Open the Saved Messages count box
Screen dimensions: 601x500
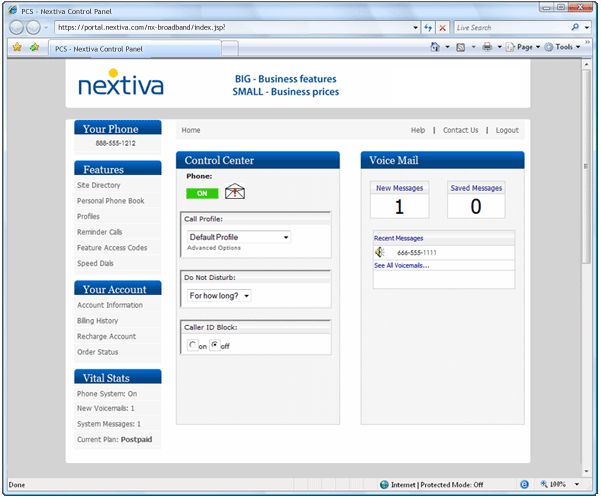[x=476, y=200]
